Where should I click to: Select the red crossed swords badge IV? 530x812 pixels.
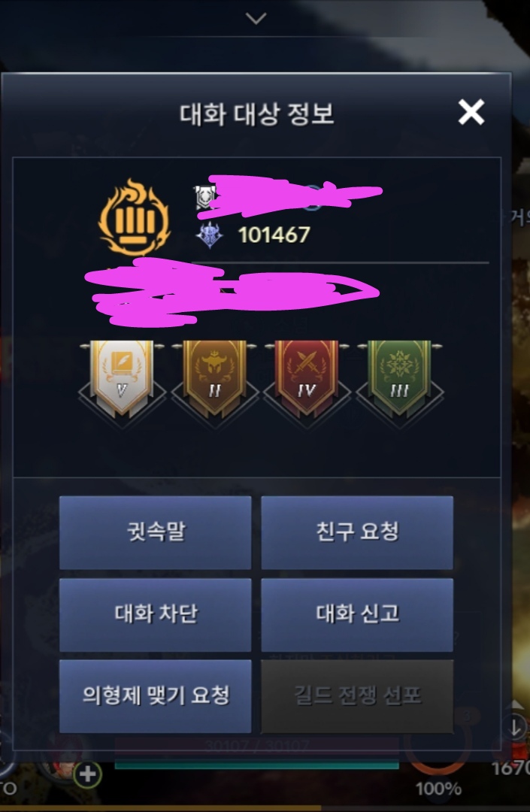307,379
